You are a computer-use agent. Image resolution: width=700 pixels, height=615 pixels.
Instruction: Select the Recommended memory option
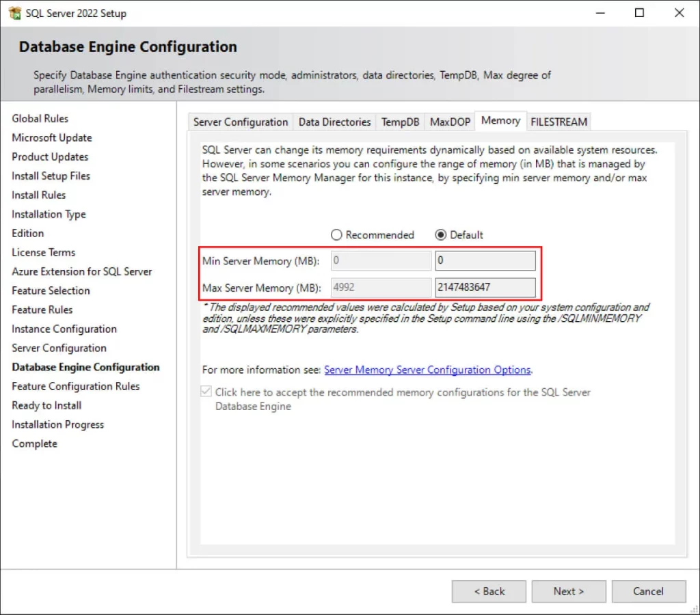(336, 234)
